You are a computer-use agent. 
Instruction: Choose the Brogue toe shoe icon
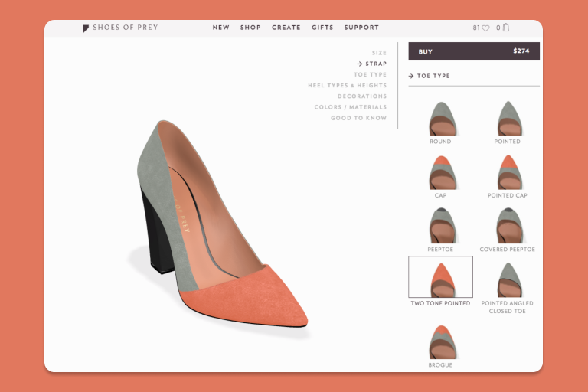[443, 342]
